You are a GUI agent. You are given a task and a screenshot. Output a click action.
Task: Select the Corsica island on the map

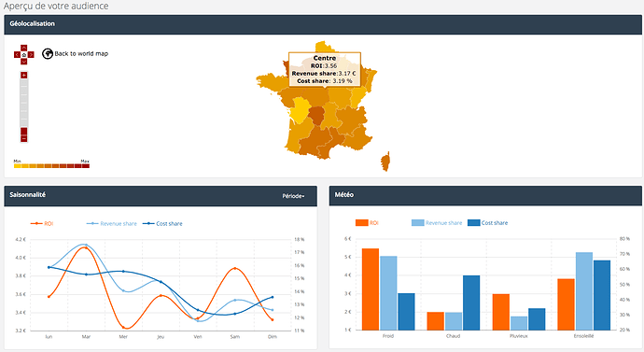(x=385, y=161)
